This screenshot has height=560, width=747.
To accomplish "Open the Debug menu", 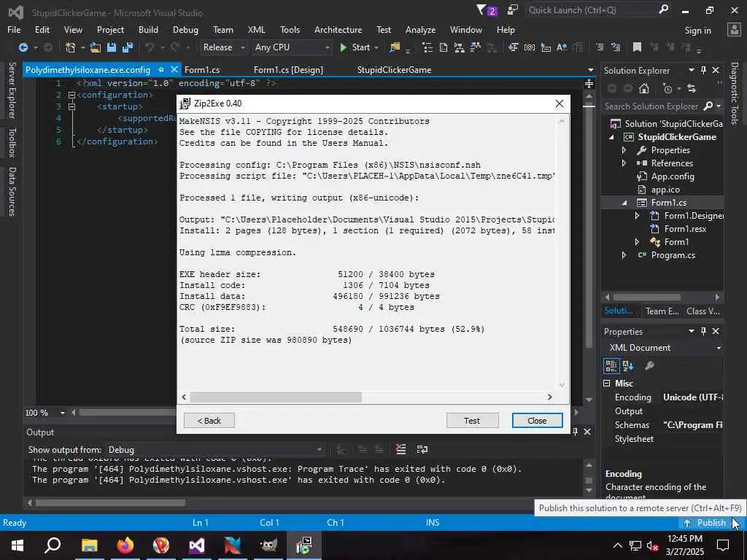I will 185,29.
